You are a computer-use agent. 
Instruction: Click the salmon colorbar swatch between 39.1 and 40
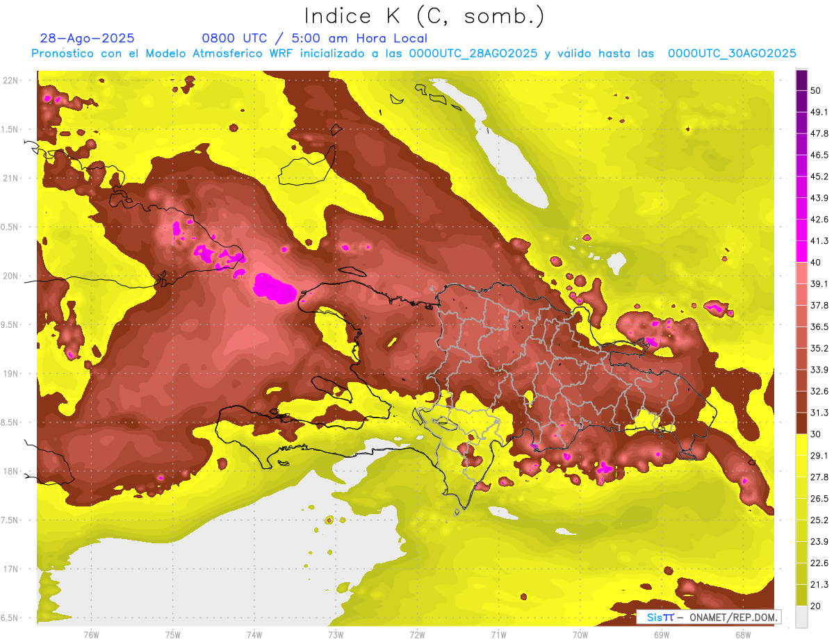coord(801,273)
